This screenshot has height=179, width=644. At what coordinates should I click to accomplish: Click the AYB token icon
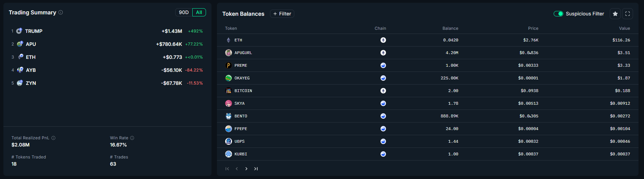20,70
